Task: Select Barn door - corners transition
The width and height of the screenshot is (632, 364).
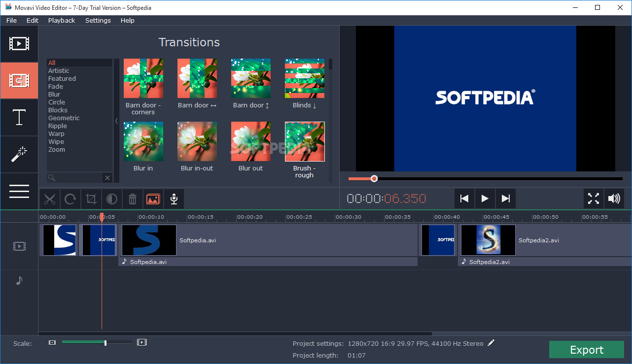Action: tap(143, 78)
